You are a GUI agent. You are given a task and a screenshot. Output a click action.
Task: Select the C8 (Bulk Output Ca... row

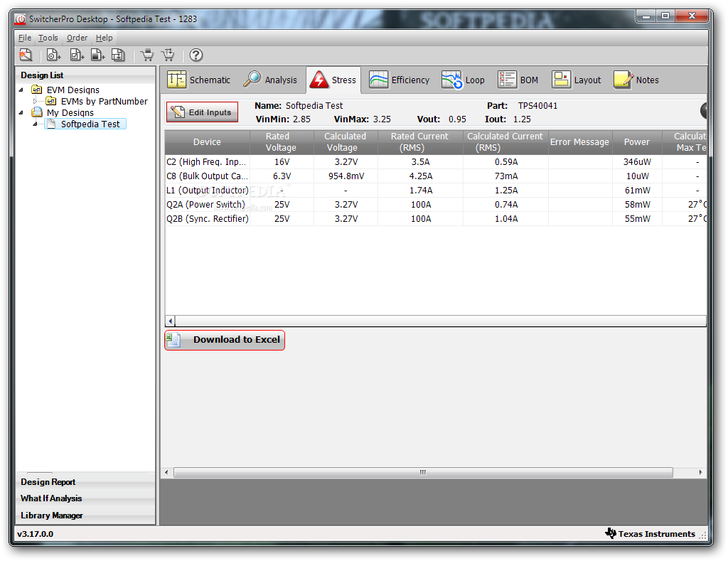tap(436, 176)
